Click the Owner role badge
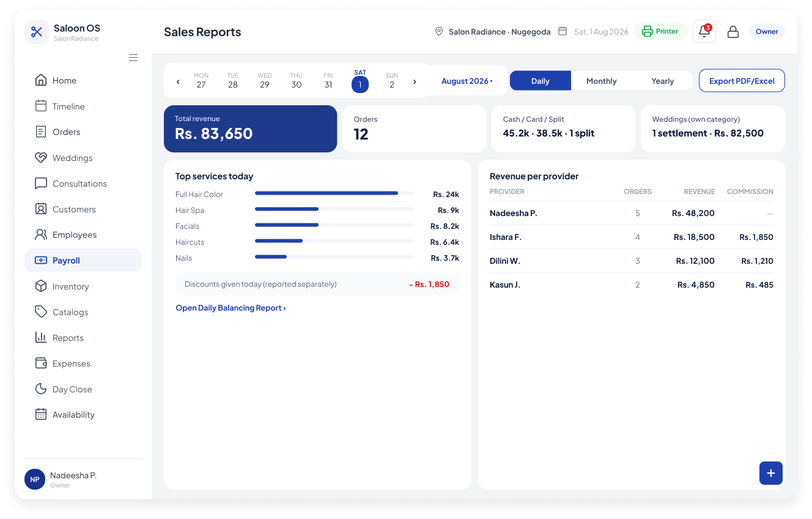This screenshot has width=812, height=519. [767, 31]
